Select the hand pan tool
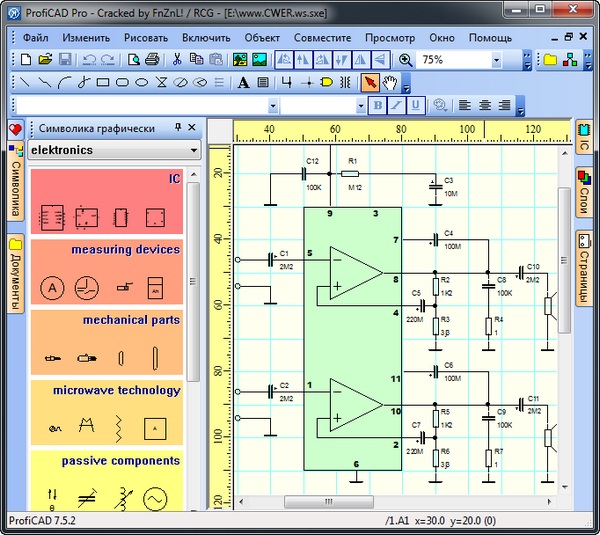The width and height of the screenshot is (600, 535). pos(390,83)
